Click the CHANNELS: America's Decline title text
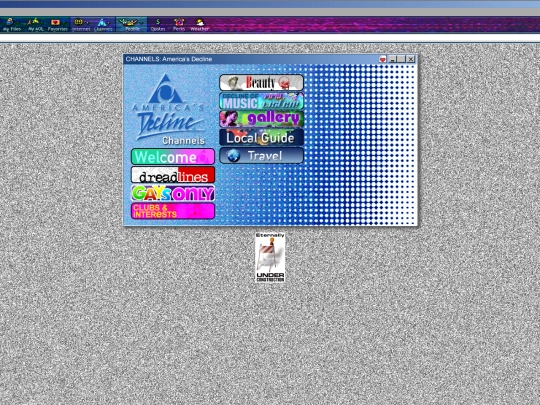This screenshot has width=540, height=405. click(x=169, y=59)
